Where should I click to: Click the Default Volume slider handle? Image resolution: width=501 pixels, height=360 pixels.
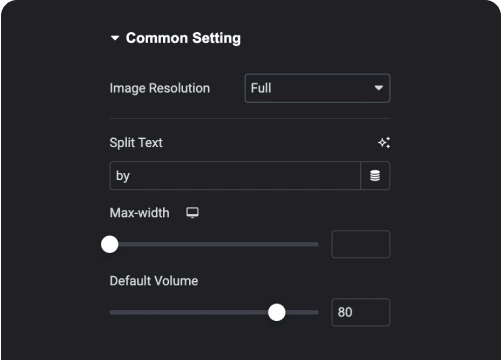(x=277, y=312)
